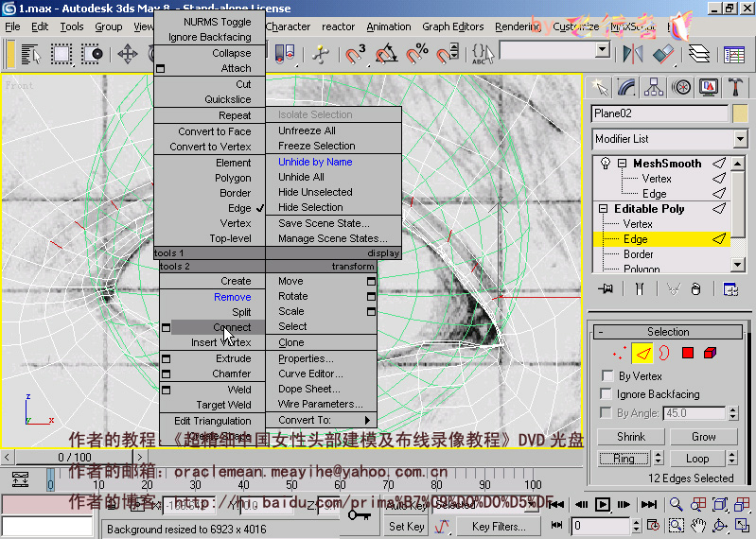Select the Select and Move tool
756x539 pixels.
tap(128, 54)
